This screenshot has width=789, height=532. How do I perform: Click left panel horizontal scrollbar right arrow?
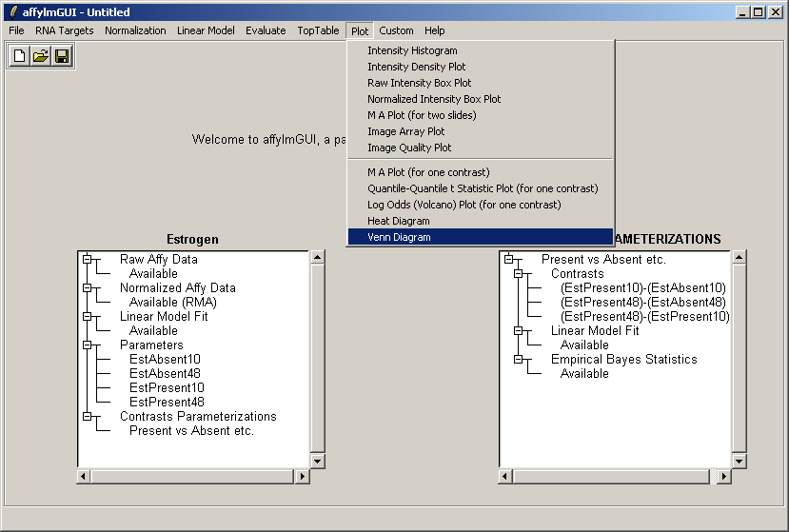tap(303, 476)
